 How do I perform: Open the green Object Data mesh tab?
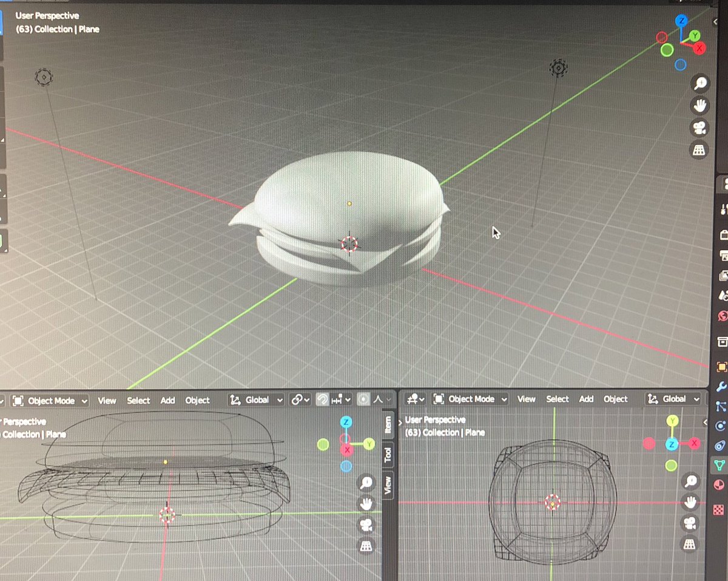click(x=720, y=466)
